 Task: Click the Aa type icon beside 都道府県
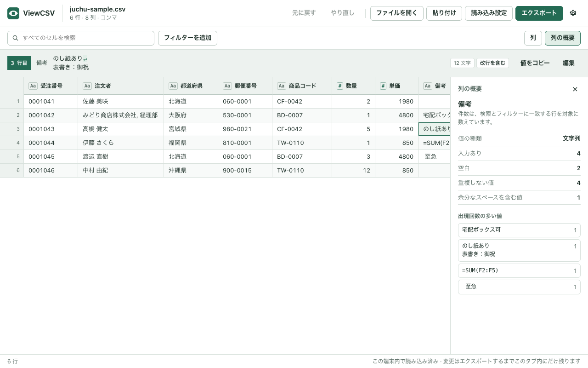pyautogui.click(x=173, y=86)
